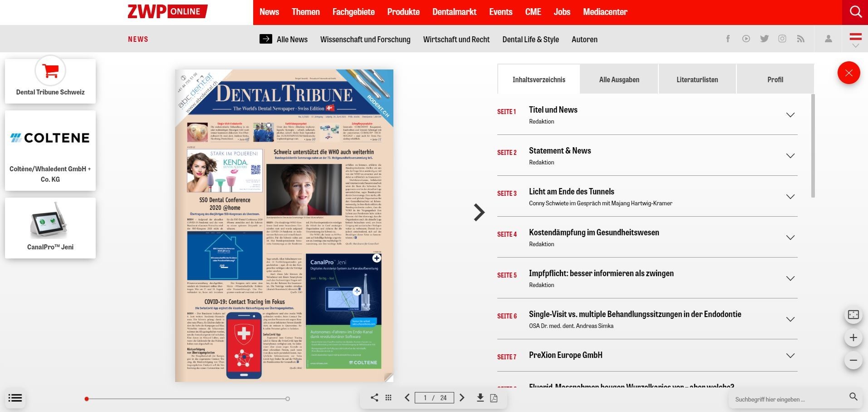Open the plus hotspot on CanalPro Jeni ad
The width and height of the screenshot is (868, 412).
point(377,258)
